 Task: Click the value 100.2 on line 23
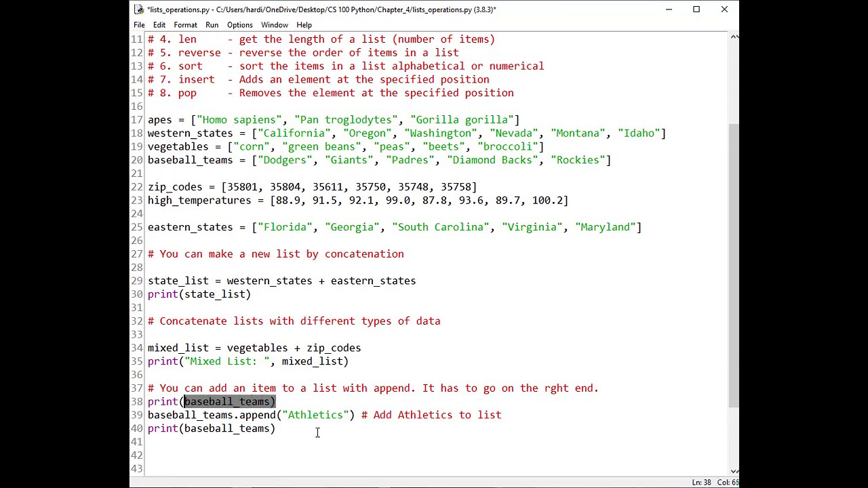pos(547,201)
